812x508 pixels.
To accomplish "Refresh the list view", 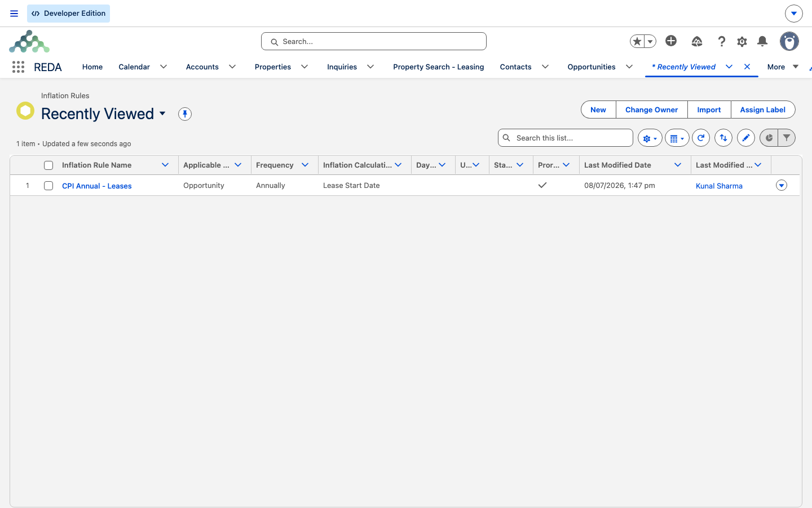I will pyautogui.click(x=701, y=138).
